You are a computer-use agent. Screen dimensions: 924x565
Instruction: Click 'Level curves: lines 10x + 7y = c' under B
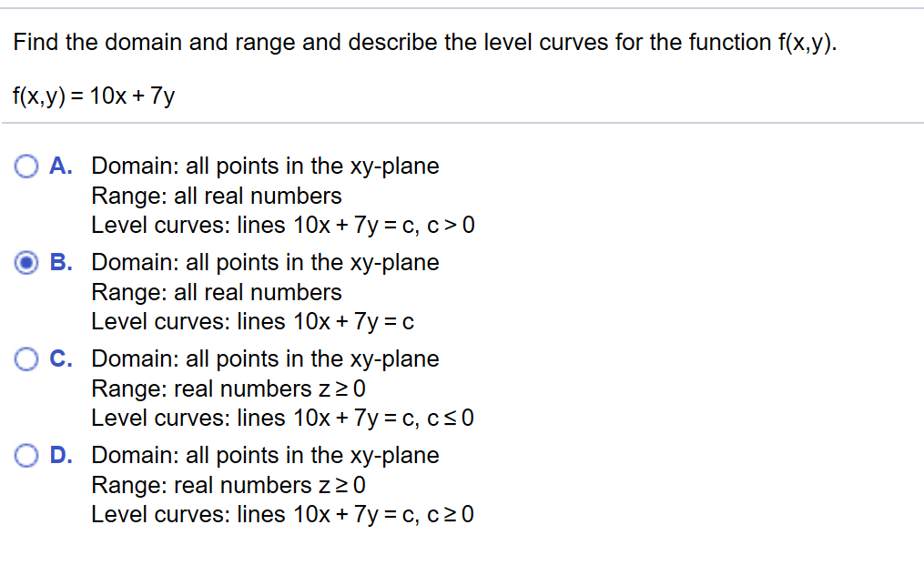252,321
